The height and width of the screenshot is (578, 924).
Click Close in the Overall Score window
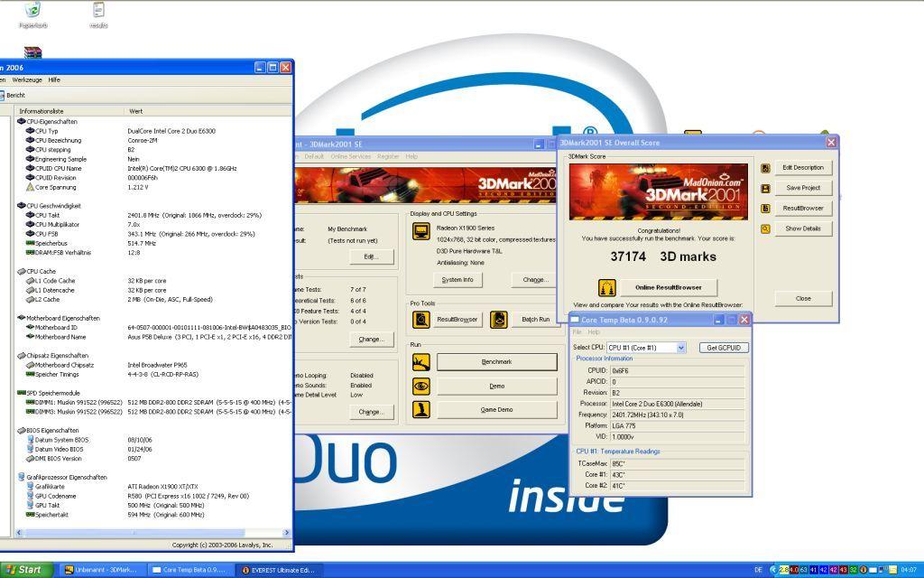coord(803,298)
